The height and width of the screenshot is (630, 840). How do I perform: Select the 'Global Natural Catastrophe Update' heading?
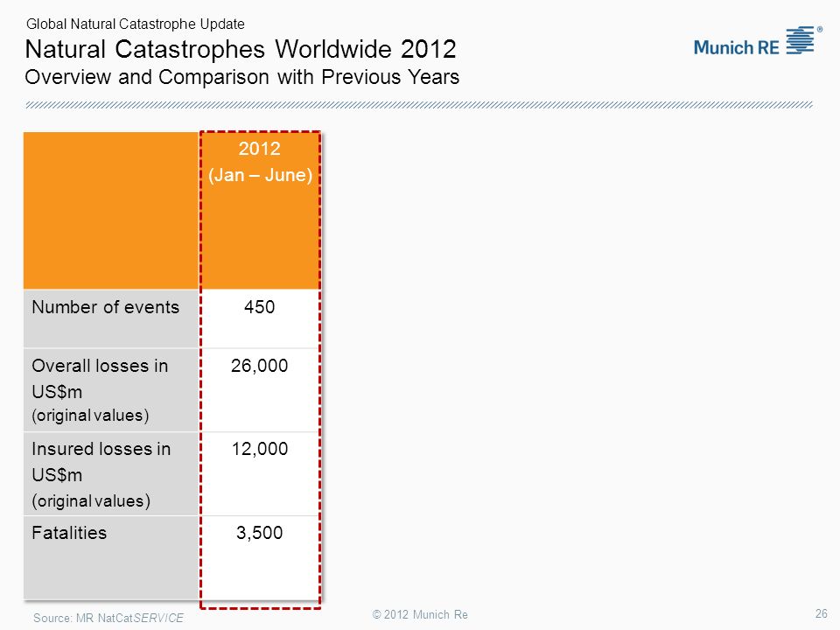(136, 24)
